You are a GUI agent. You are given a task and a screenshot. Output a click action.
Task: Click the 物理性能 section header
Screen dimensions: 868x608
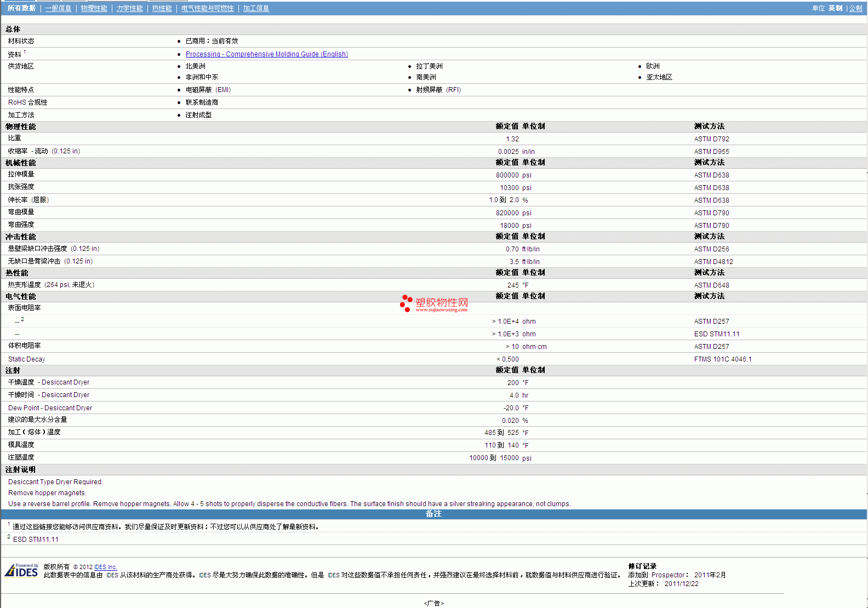point(21,127)
